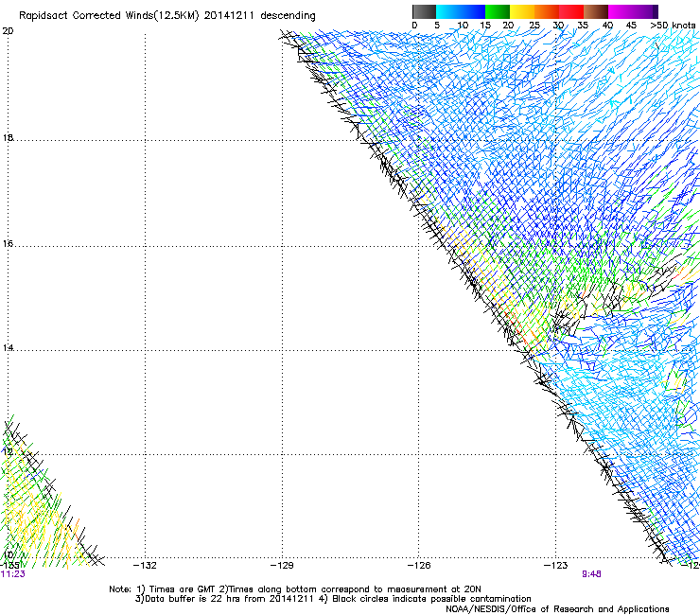Click the "35" label under the color bar

[583, 26]
